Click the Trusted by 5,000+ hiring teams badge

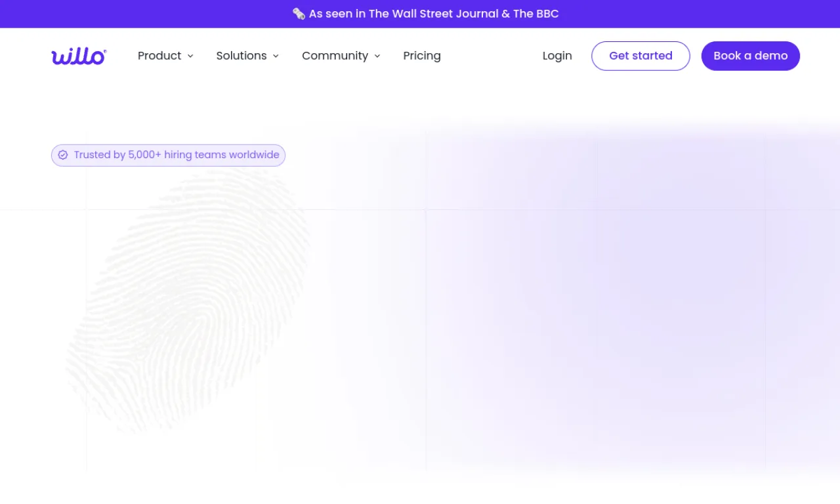pos(168,155)
